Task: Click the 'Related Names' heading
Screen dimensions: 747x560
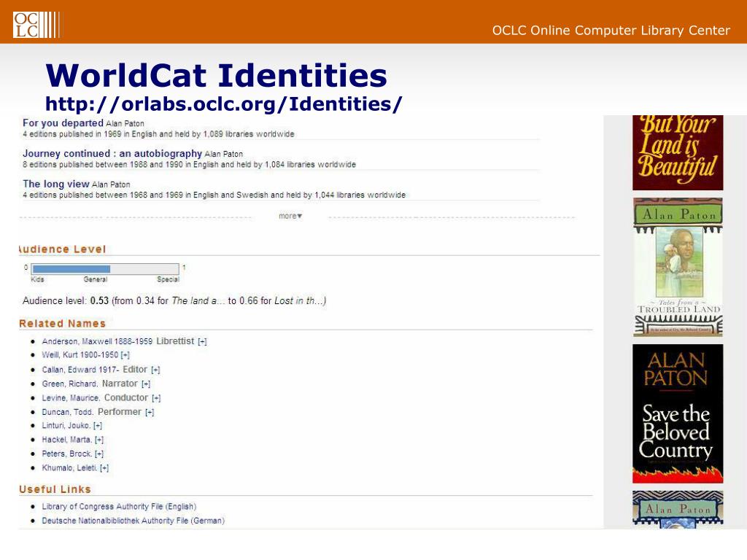Action: 63,323
